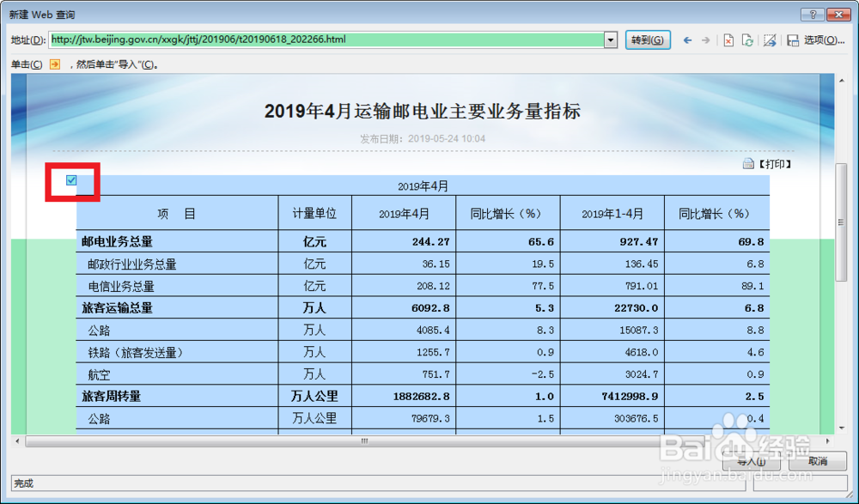This screenshot has height=504, width=859.
Task: Click the value 244.27
Action: point(431,242)
